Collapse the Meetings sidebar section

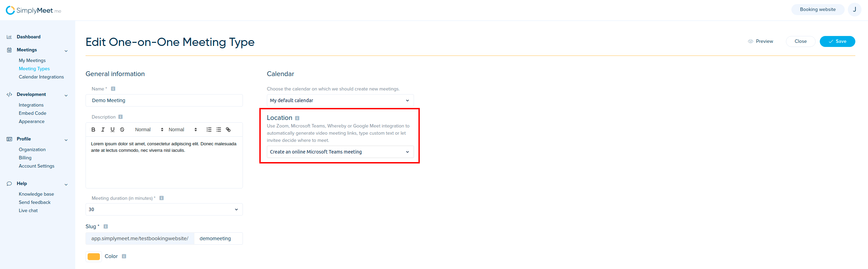66,51
